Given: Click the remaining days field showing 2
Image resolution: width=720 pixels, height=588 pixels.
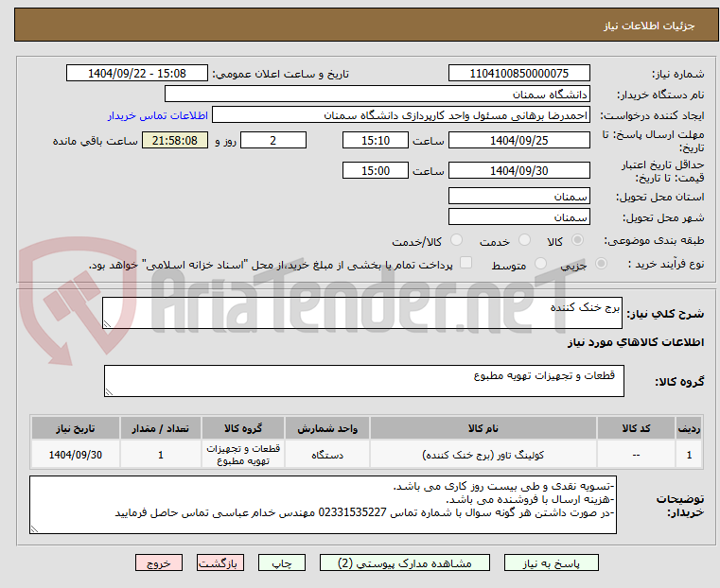Looking at the screenshot, I should pyautogui.click(x=273, y=140).
